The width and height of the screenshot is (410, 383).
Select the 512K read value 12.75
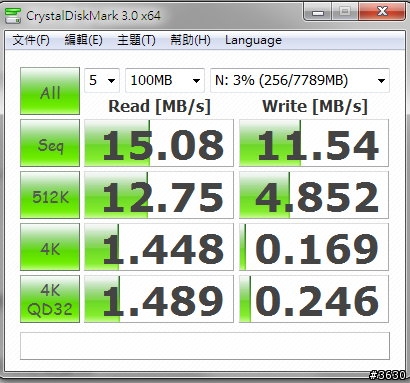coord(159,195)
